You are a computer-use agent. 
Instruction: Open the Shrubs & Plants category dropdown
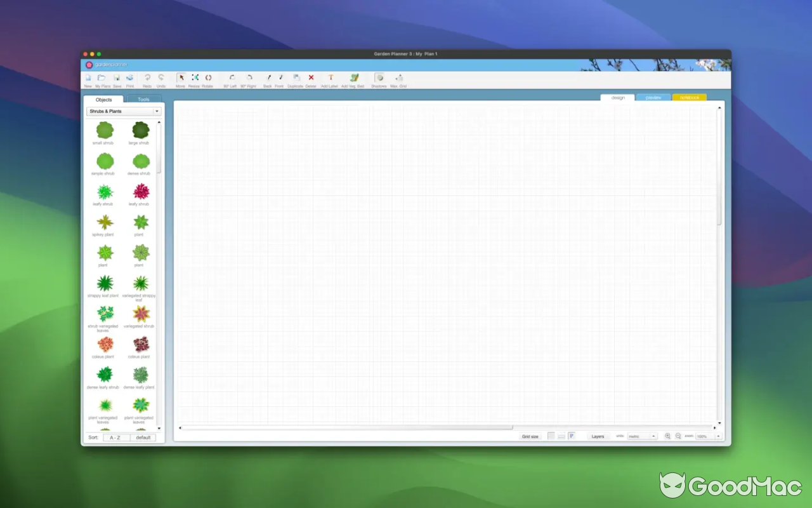[124, 111]
